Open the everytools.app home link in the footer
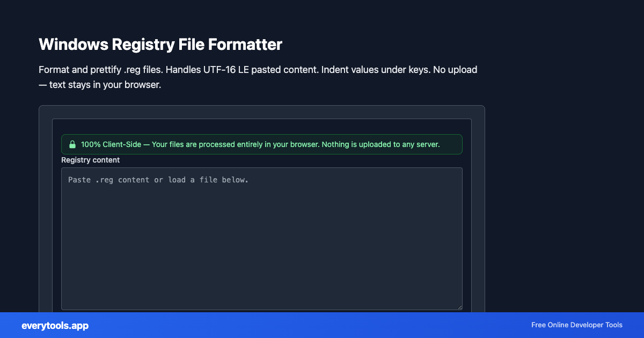 click(x=55, y=325)
